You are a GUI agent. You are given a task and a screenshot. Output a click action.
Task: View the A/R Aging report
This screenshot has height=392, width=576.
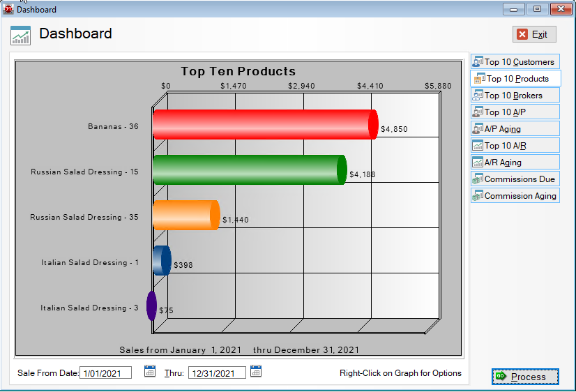(x=515, y=162)
